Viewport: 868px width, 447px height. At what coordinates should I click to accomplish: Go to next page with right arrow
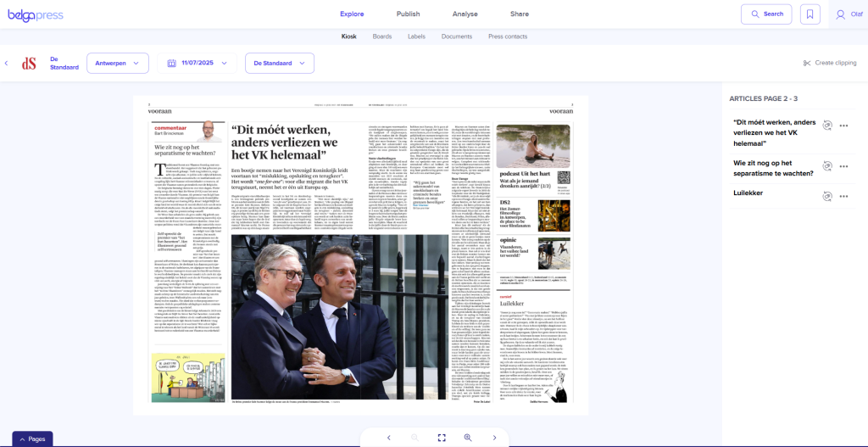click(x=494, y=437)
